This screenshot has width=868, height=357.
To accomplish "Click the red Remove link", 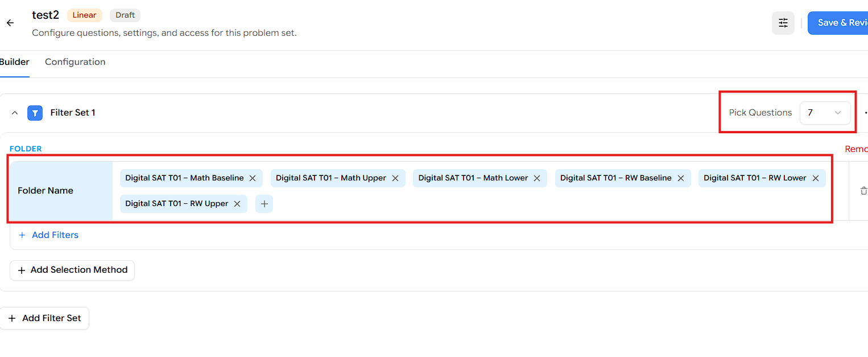I will click(856, 149).
